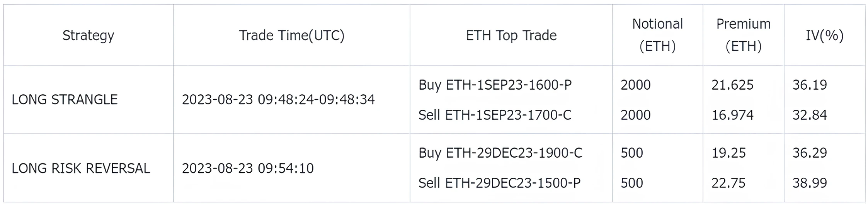Click the ETH Top Trade header
The image size is (868, 204).
(511, 35)
